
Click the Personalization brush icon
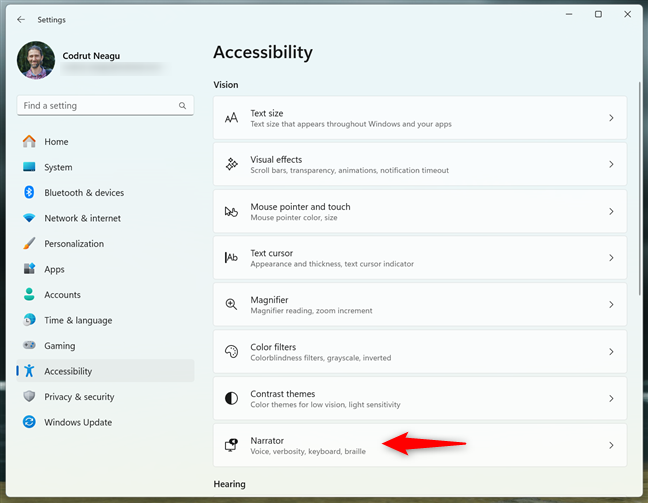(29, 243)
